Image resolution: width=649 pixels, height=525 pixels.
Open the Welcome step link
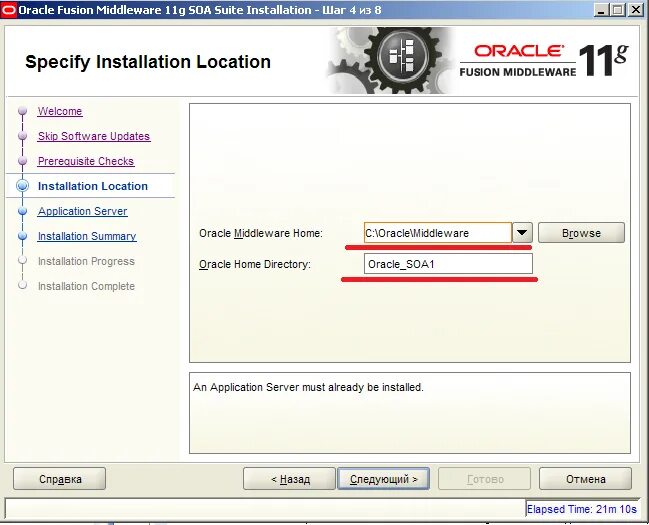60,111
